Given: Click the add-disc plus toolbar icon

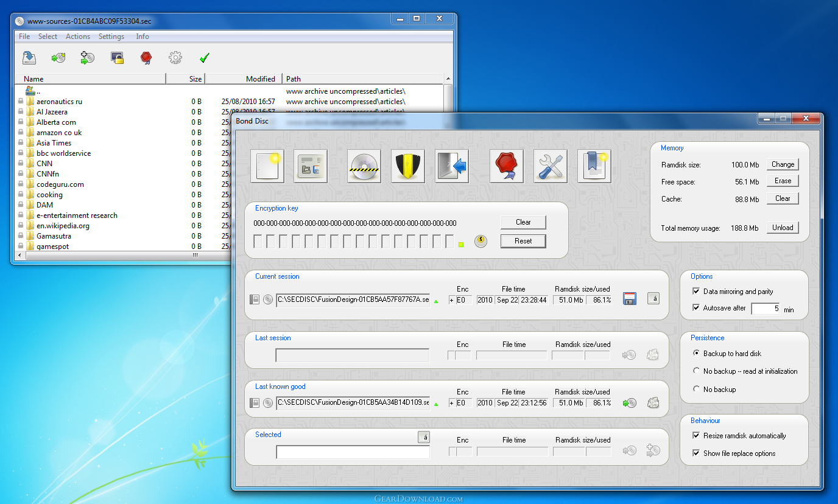Looking at the screenshot, I should [88, 58].
